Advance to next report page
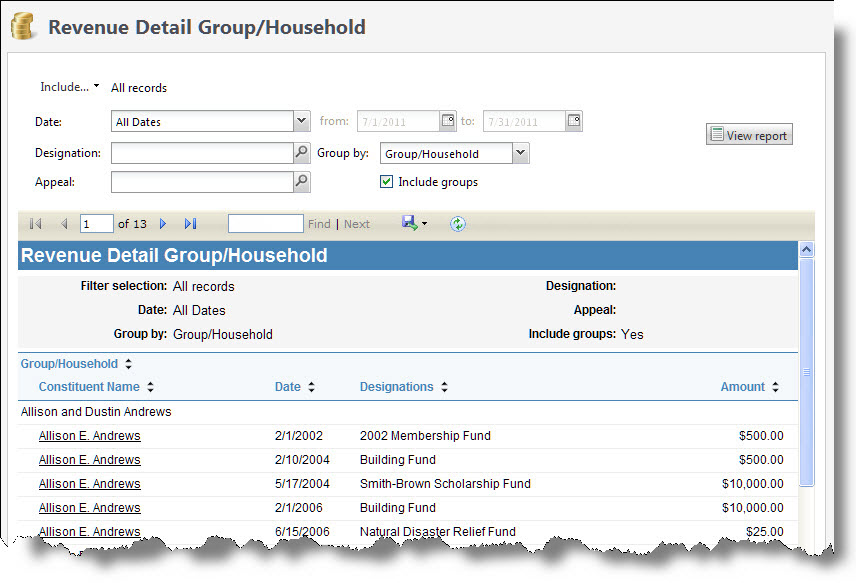This screenshot has height=583, width=856. tap(163, 224)
